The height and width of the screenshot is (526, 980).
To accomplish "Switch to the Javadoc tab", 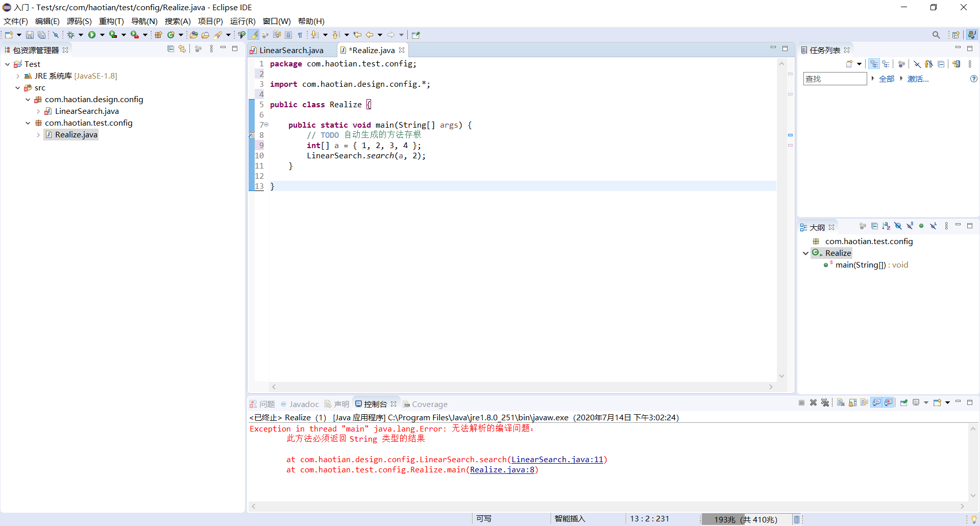I will 300,404.
